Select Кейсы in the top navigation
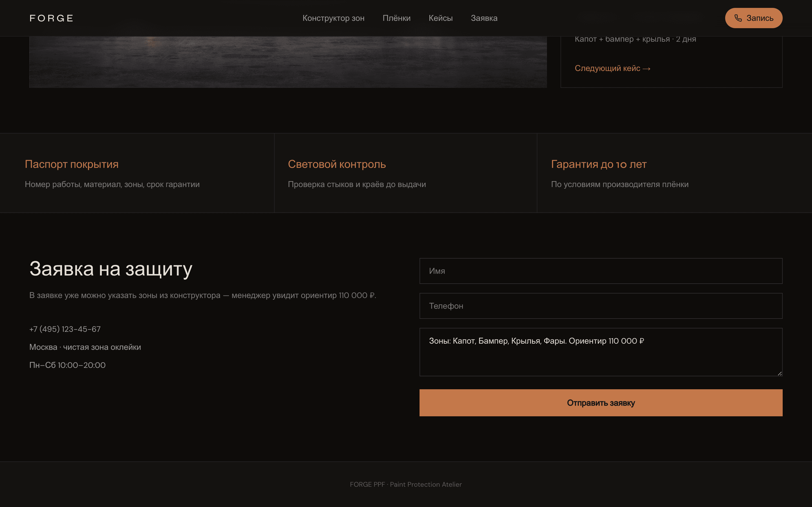The width and height of the screenshot is (812, 507). pos(441,18)
